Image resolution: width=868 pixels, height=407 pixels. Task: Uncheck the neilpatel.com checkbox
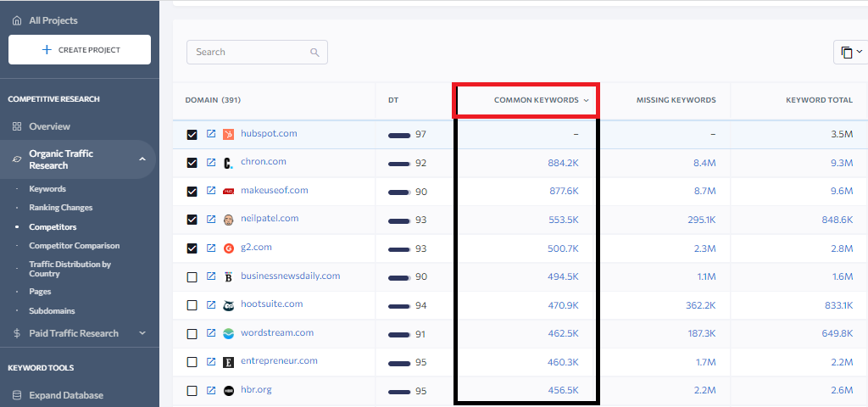point(192,220)
